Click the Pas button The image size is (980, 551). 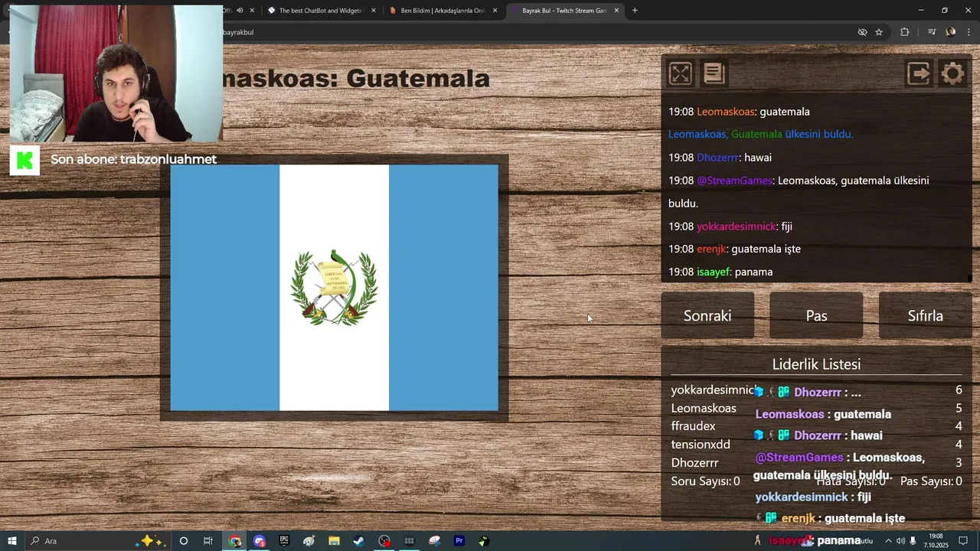(816, 315)
